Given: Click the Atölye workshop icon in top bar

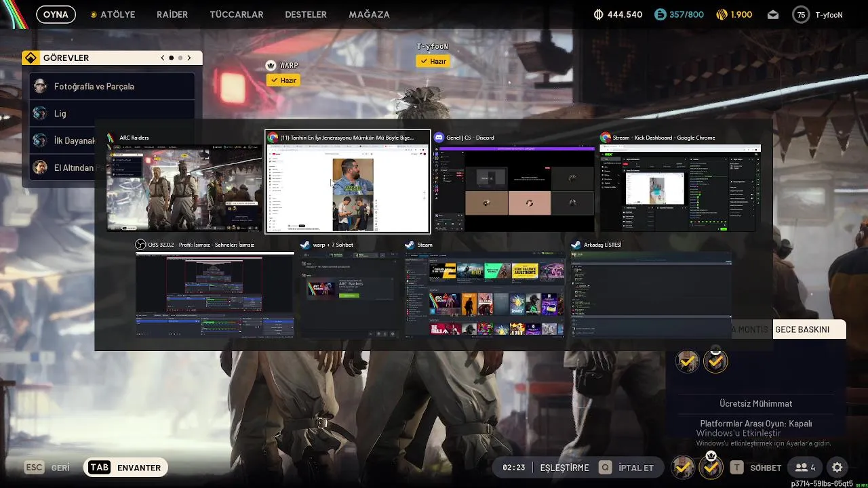Looking at the screenshot, I should pyautogui.click(x=94, y=14).
